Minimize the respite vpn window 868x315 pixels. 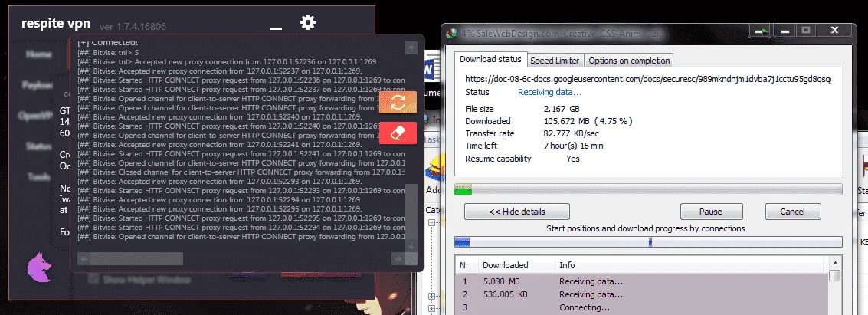pyautogui.click(x=275, y=27)
